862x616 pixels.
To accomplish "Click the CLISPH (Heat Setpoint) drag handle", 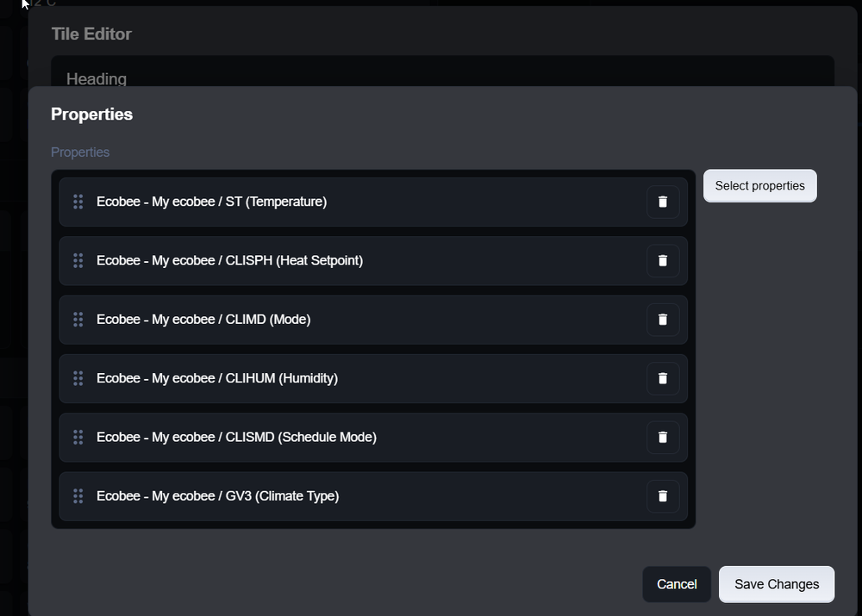I will click(x=78, y=260).
